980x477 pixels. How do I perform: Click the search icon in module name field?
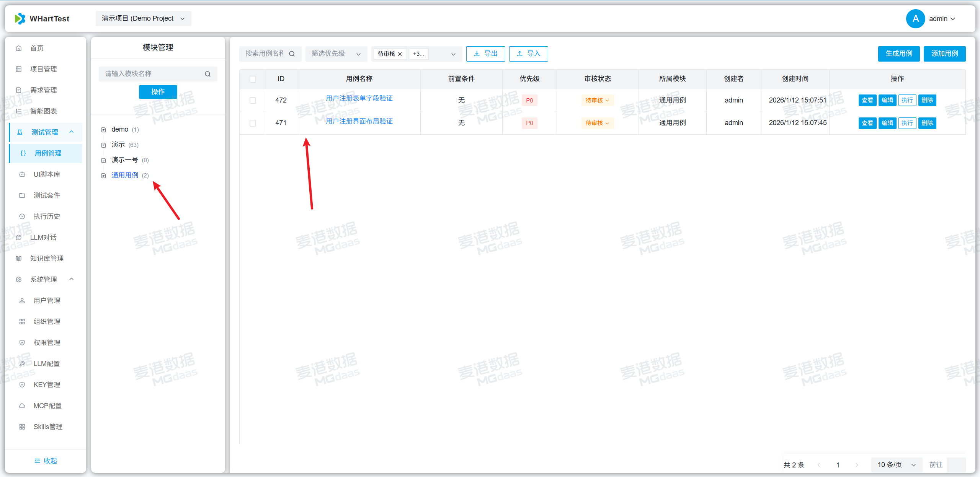point(207,74)
